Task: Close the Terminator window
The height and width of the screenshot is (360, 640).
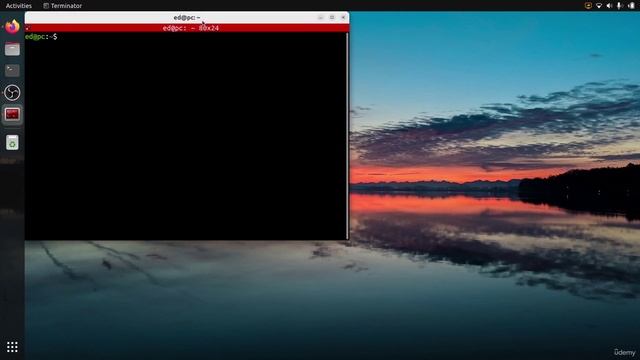Action: tap(343, 18)
